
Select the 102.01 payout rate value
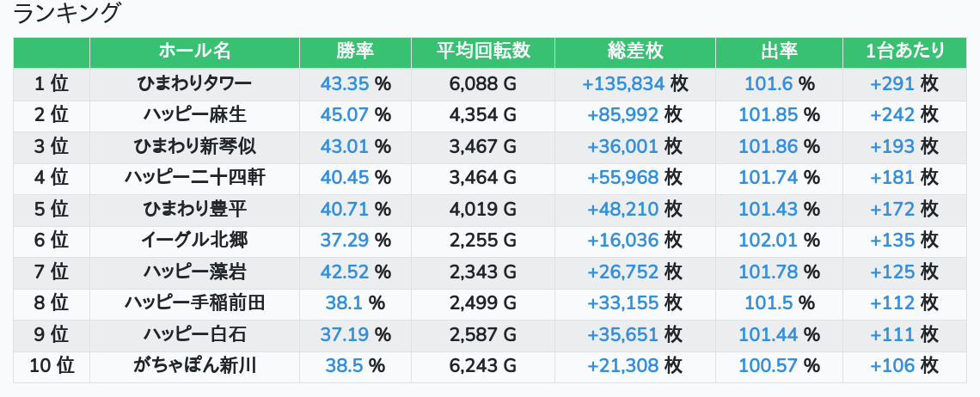[x=769, y=241]
